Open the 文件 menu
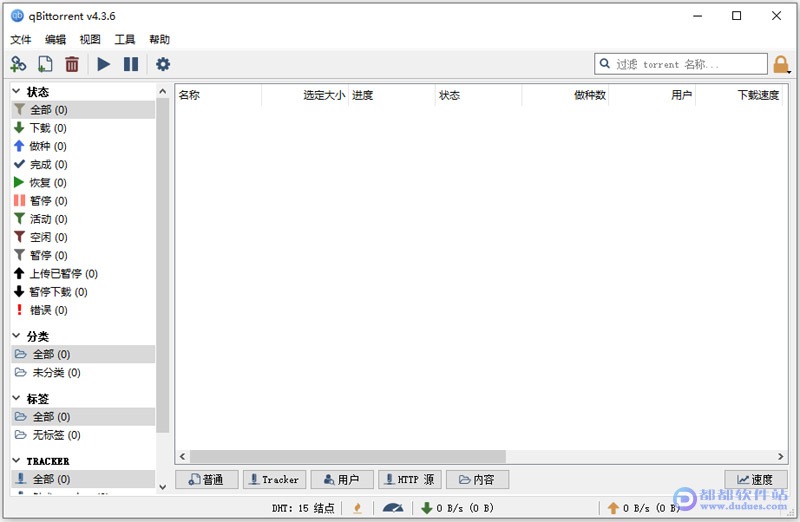The height and width of the screenshot is (522, 800). [x=21, y=39]
